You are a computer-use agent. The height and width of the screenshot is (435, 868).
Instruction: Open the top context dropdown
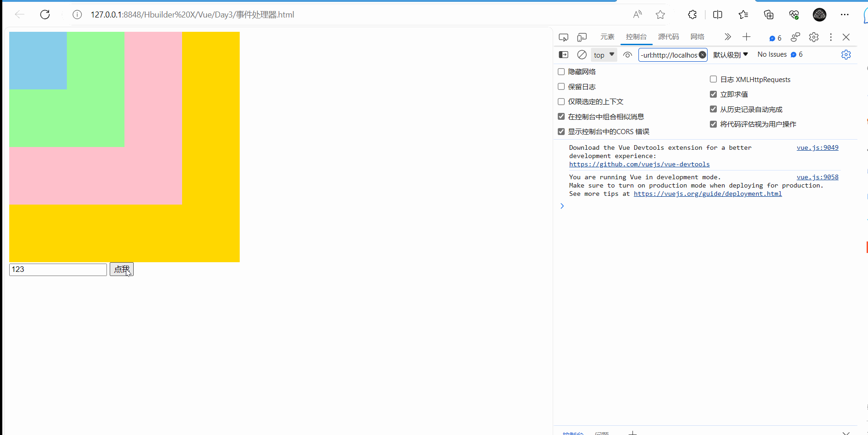point(604,55)
